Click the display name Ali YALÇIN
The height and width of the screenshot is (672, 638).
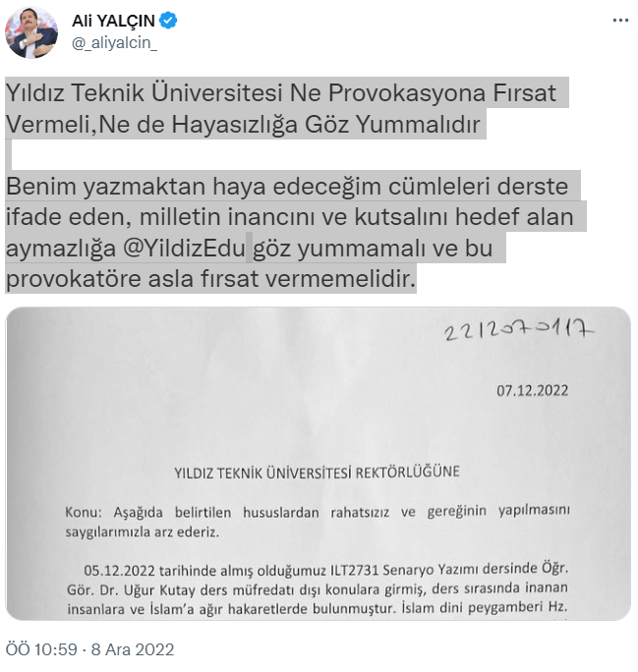click(113, 21)
